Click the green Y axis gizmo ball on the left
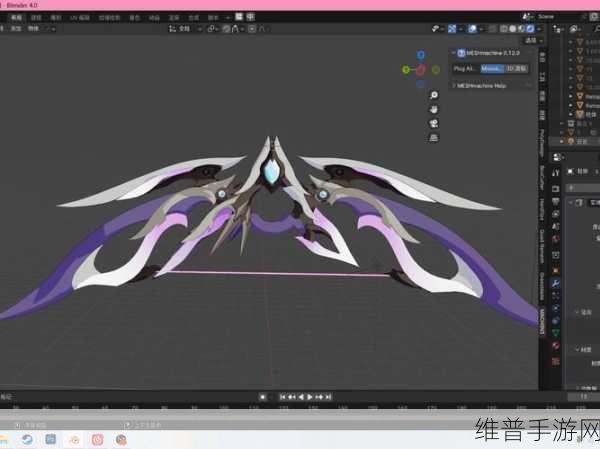 tap(406, 70)
